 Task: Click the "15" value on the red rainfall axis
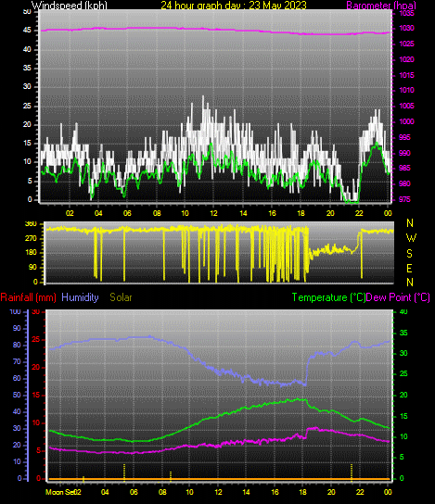[36, 395]
